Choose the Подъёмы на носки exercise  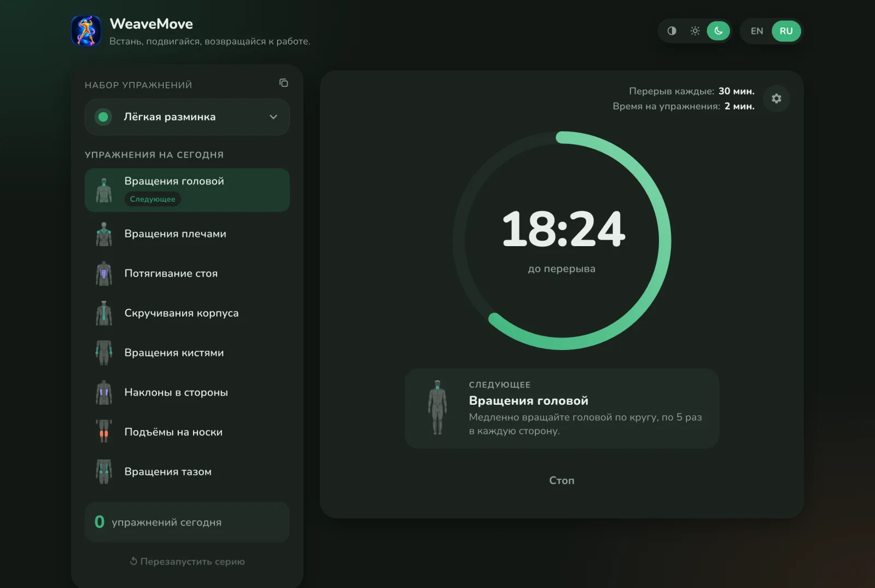(187, 432)
